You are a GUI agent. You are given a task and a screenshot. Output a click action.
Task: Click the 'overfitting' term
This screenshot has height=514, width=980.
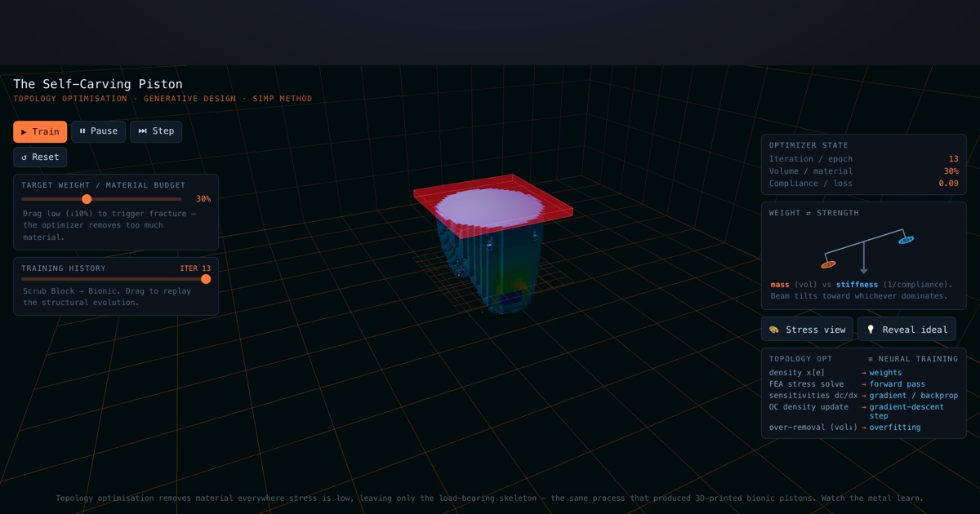[x=894, y=428]
